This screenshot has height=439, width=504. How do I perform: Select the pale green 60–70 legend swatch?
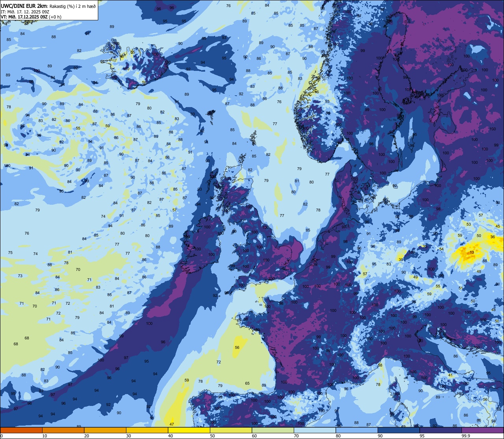coord(273,430)
